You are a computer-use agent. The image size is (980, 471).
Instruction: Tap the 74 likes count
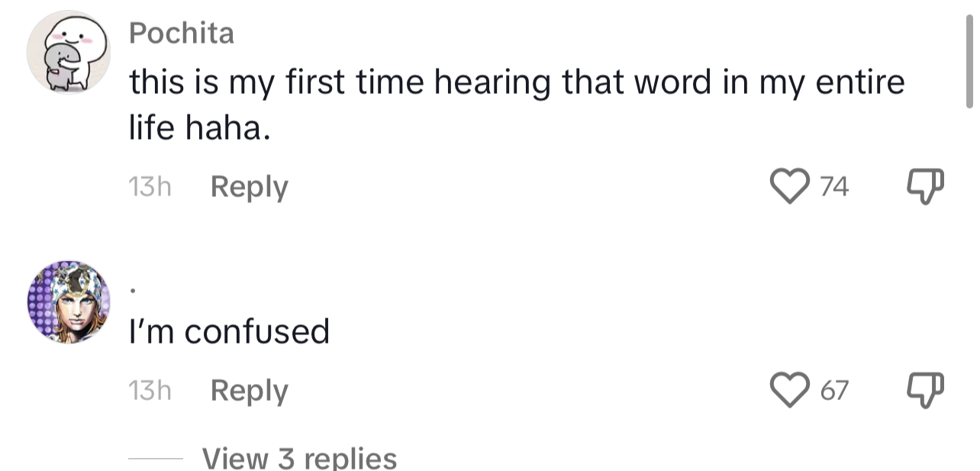point(834,187)
